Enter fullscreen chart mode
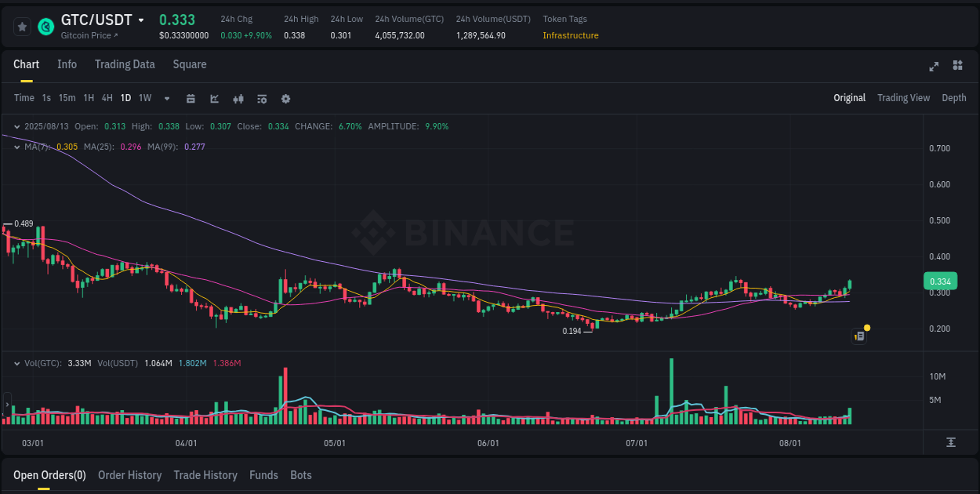This screenshot has width=980, height=494. click(x=933, y=67)
